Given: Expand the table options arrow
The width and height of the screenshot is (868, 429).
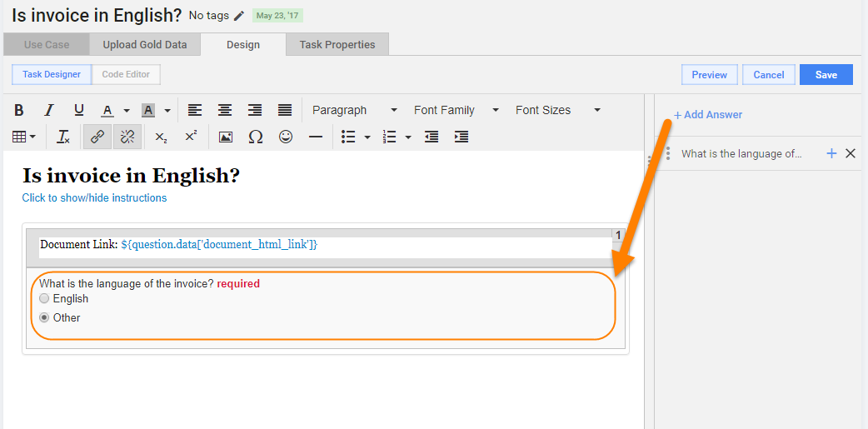Looking at the screenshot, I should [x=32, y=137].
